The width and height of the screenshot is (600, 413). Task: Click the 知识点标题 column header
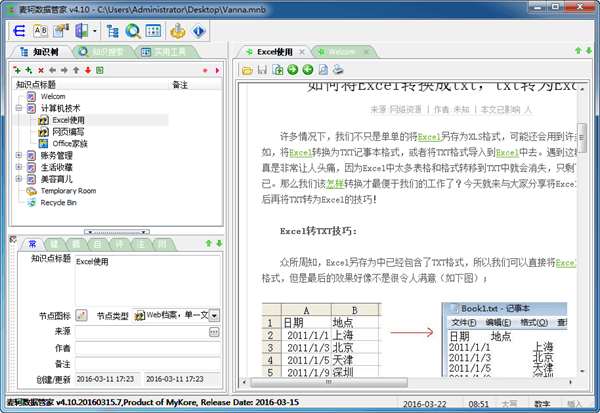click(x=90, y=85)
